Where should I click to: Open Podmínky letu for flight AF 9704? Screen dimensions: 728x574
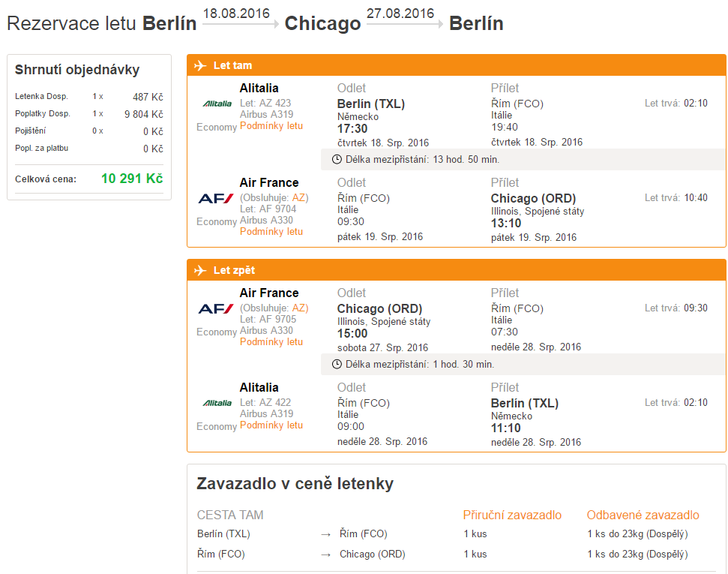tap(271, 231)
